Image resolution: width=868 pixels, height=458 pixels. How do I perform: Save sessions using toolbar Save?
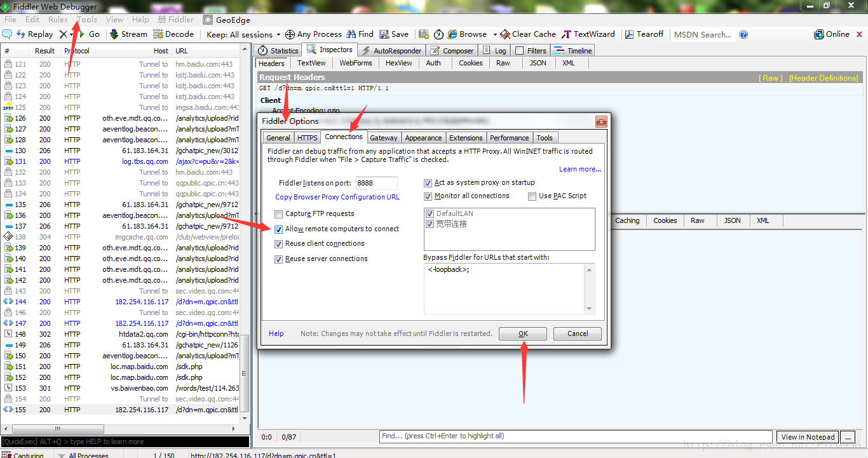(x=394, y=34)
